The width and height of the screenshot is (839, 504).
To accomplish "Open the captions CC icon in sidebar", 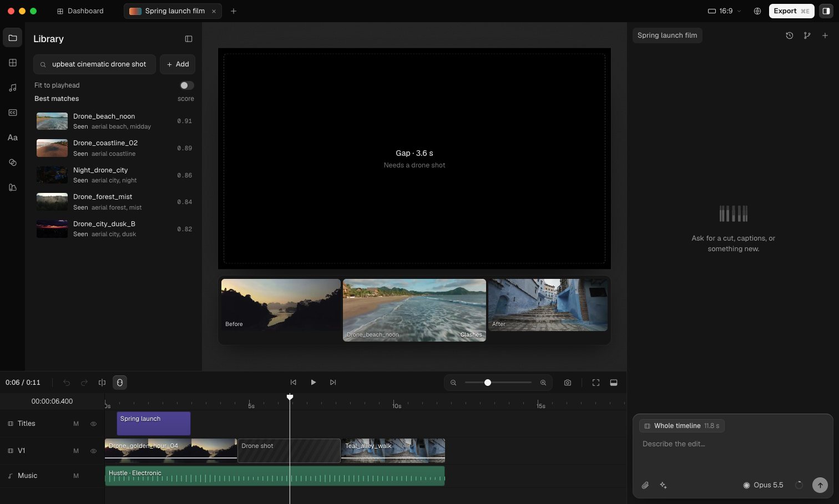I will (12, 113).
